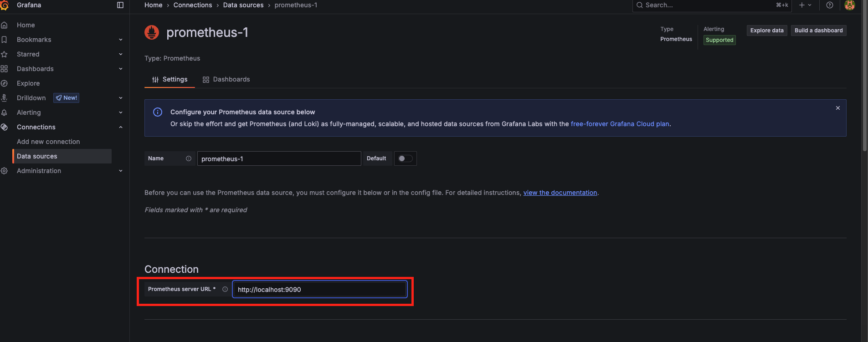Open the help question mark icon

(x=830, y=5)
